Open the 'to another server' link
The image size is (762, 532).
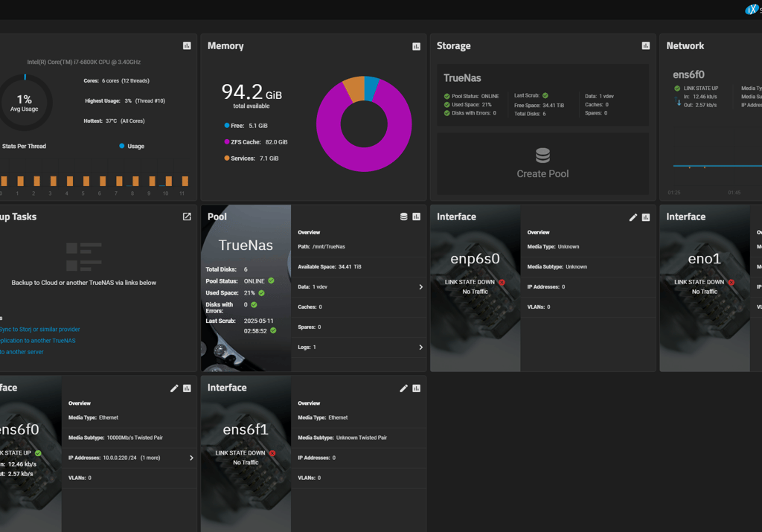click(x=22, y=352)
